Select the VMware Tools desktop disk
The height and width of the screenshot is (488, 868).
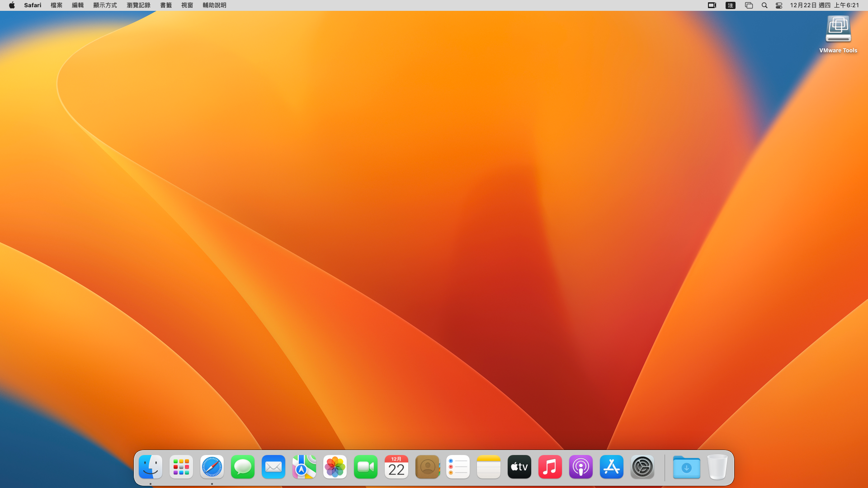coord(838,30)
